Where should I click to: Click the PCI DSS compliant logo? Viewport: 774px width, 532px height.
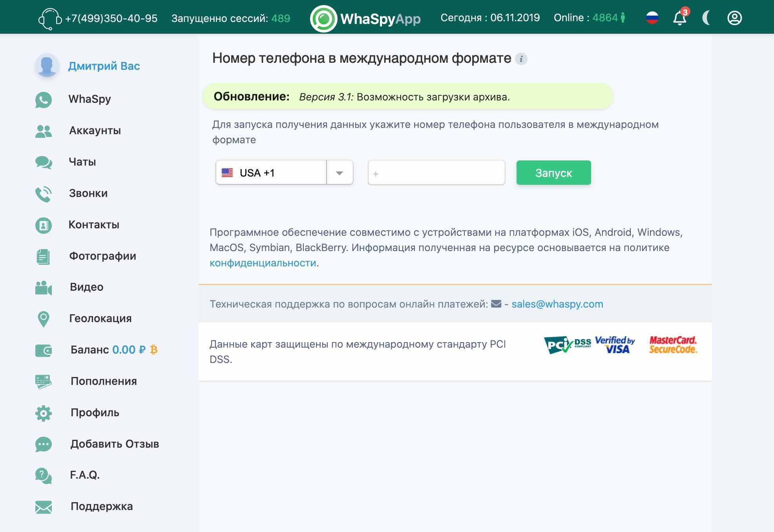[x=568, y=345]
